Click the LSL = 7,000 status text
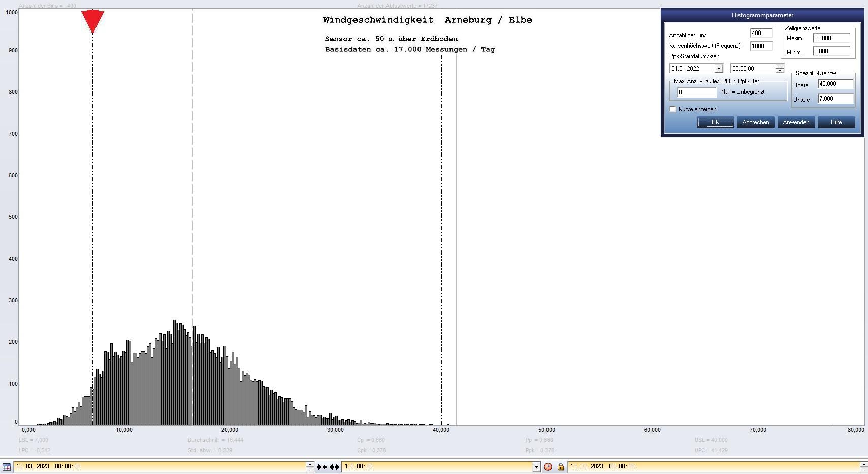The image size is (868, 474). (x=34, y=440)
